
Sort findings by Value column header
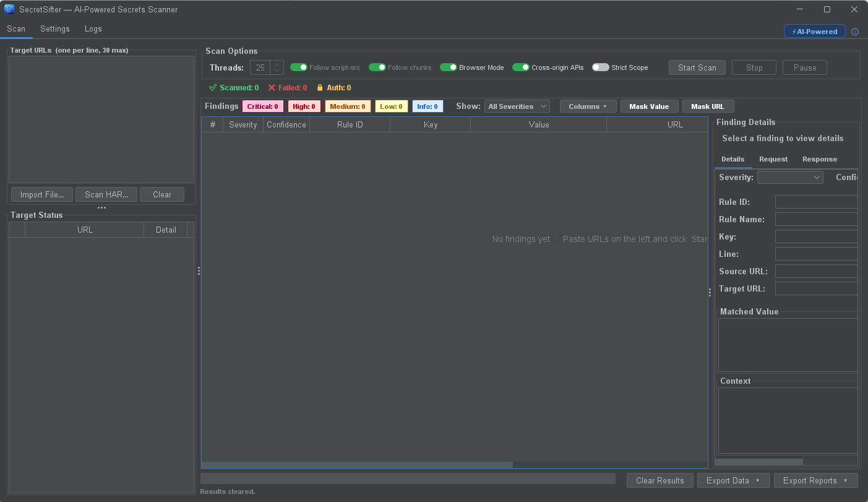[x=539, y=124]
